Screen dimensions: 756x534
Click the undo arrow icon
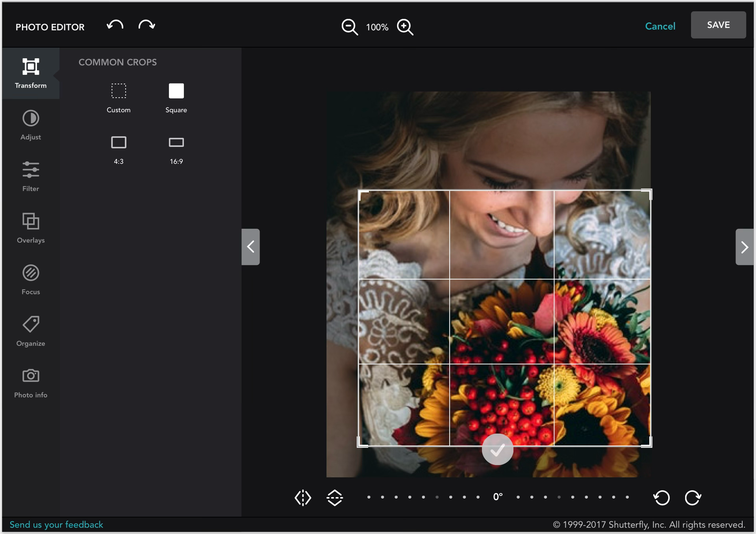point(115,26)
